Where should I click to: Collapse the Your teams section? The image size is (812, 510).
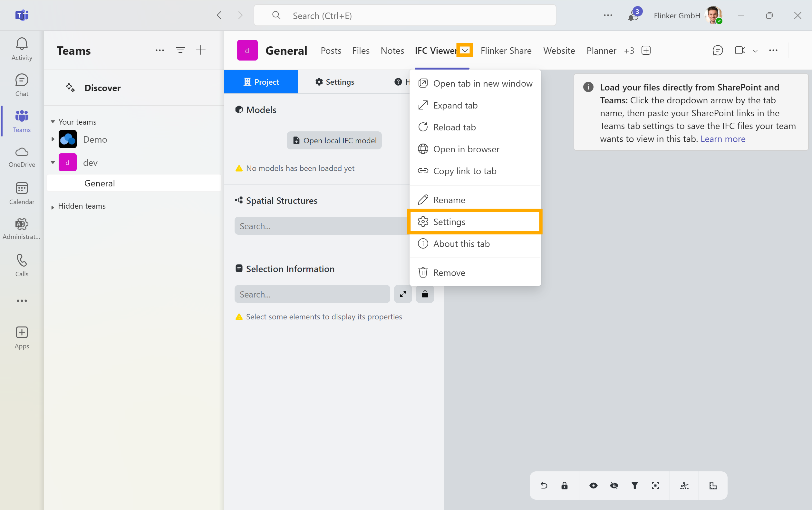(x=53, y=122)
